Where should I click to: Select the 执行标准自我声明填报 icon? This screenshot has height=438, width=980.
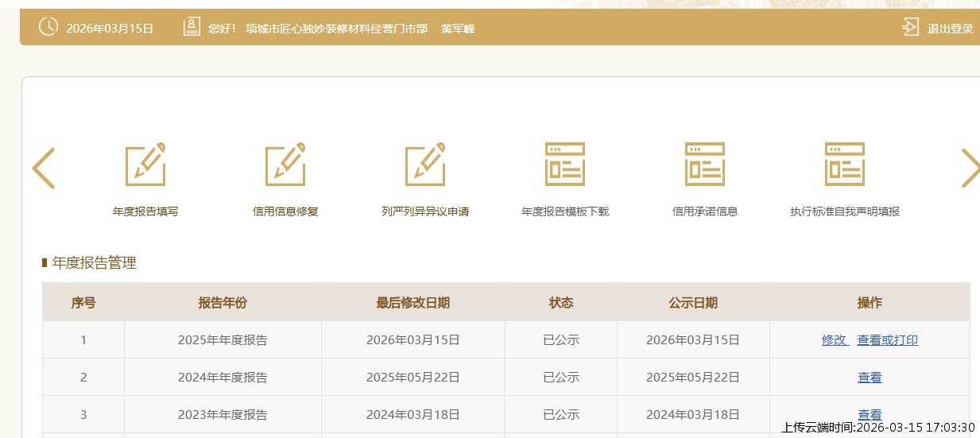pos(845,165)
